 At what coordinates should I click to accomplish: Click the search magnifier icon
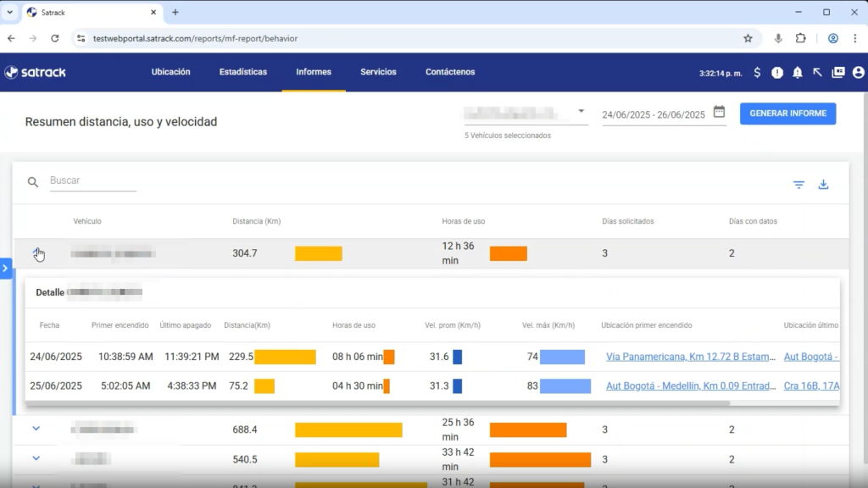(x=33, y=182)
